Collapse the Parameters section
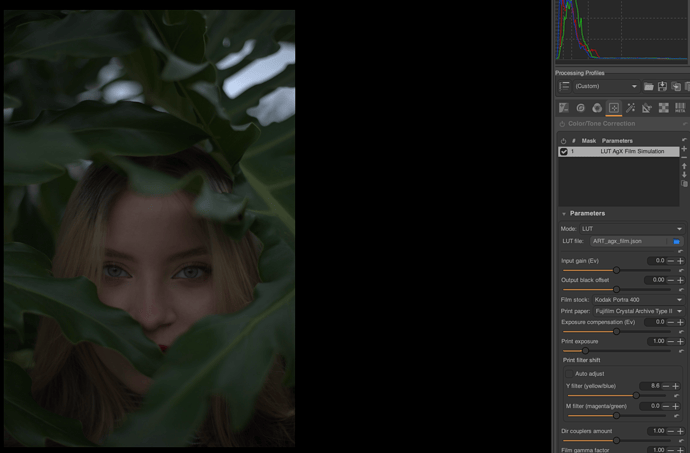 click(x=564, y=214)
